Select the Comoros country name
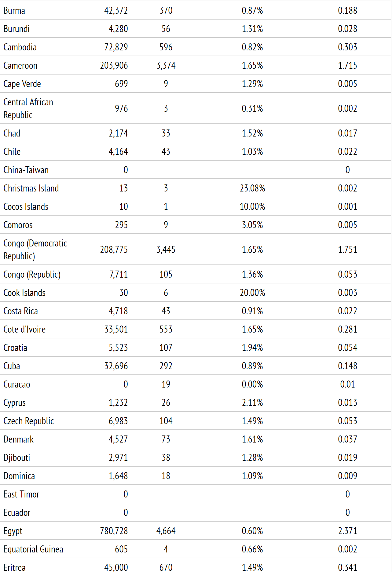The image size is (392, 572). [x=18, y=225]
